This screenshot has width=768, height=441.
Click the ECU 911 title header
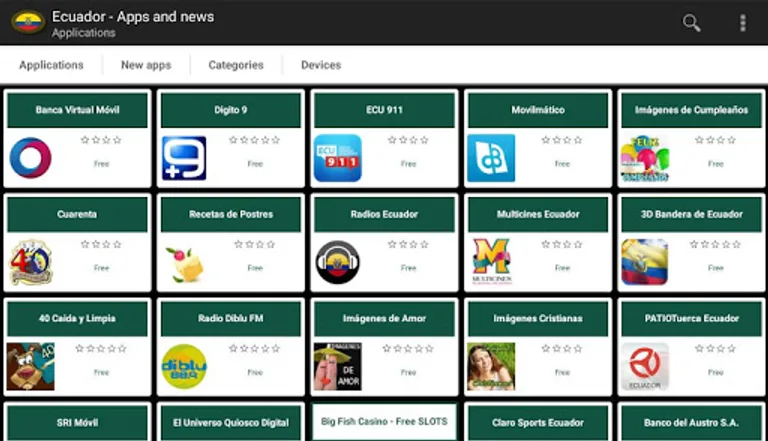coord(384,110)
